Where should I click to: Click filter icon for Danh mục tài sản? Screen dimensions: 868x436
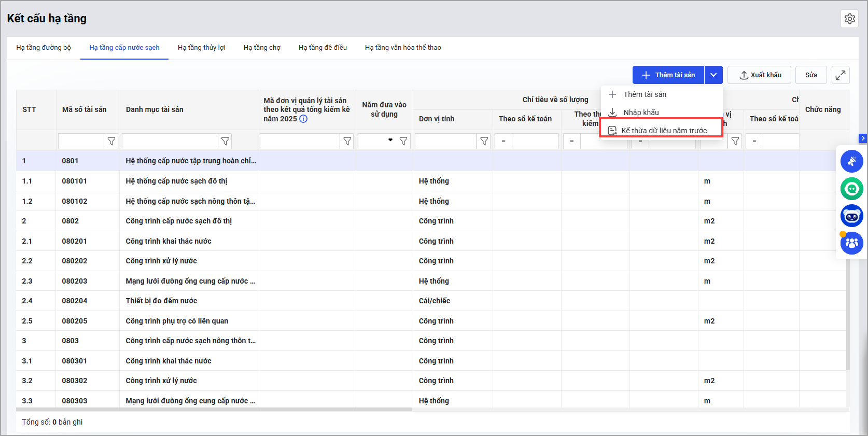tap(225, 142)
